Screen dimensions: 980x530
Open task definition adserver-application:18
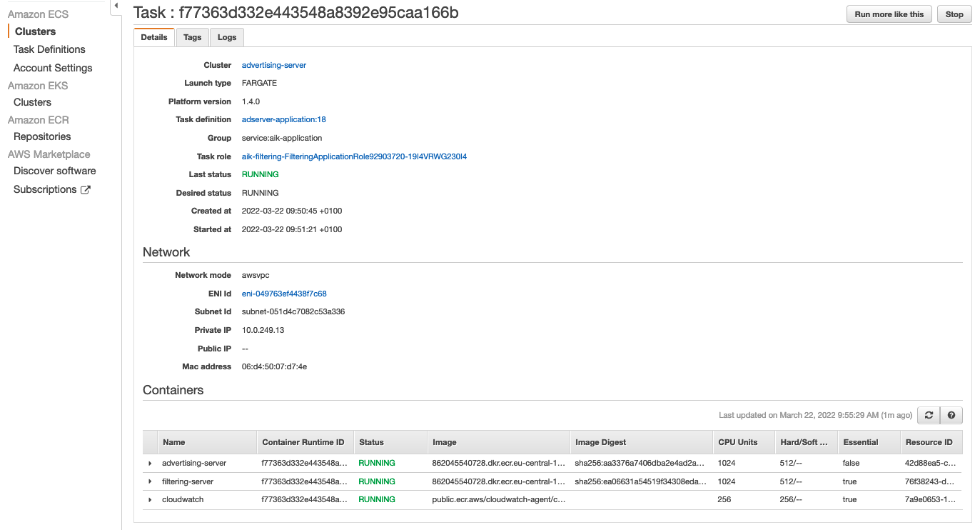click(x=284, y=119)
